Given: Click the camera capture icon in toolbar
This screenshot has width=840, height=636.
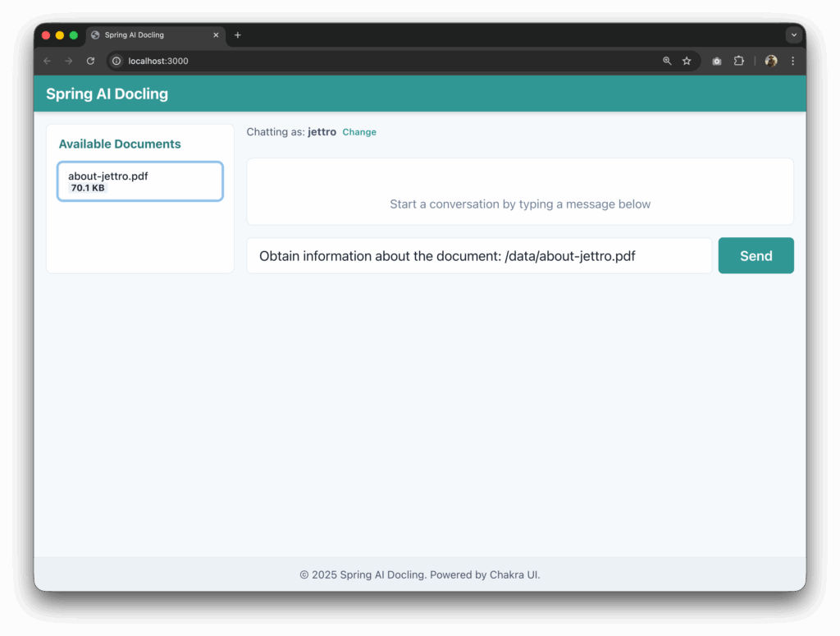Looking at the screenshot, I should [x=715, y=61].
